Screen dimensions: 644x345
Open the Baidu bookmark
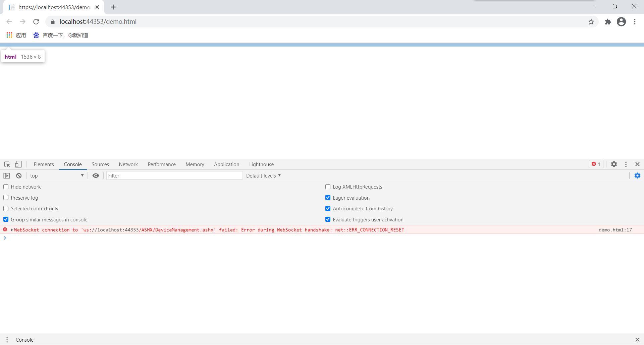61,35
